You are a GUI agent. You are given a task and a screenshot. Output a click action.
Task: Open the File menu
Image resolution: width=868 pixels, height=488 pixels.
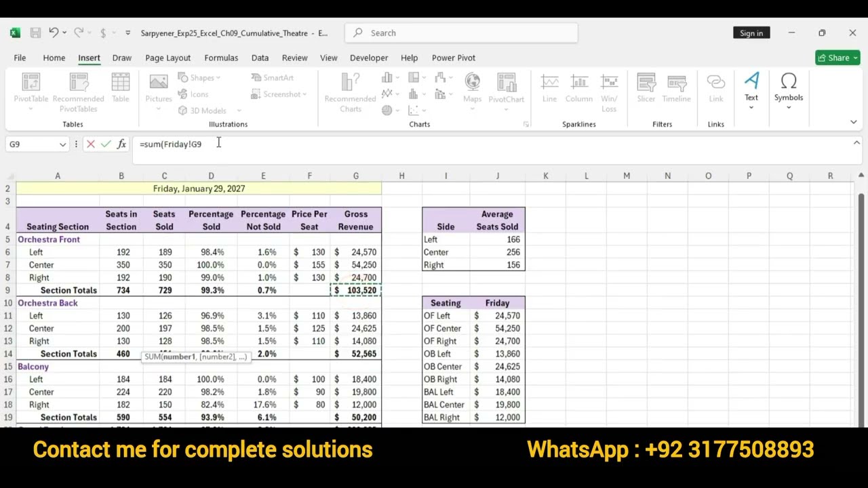tap(20, 58)
